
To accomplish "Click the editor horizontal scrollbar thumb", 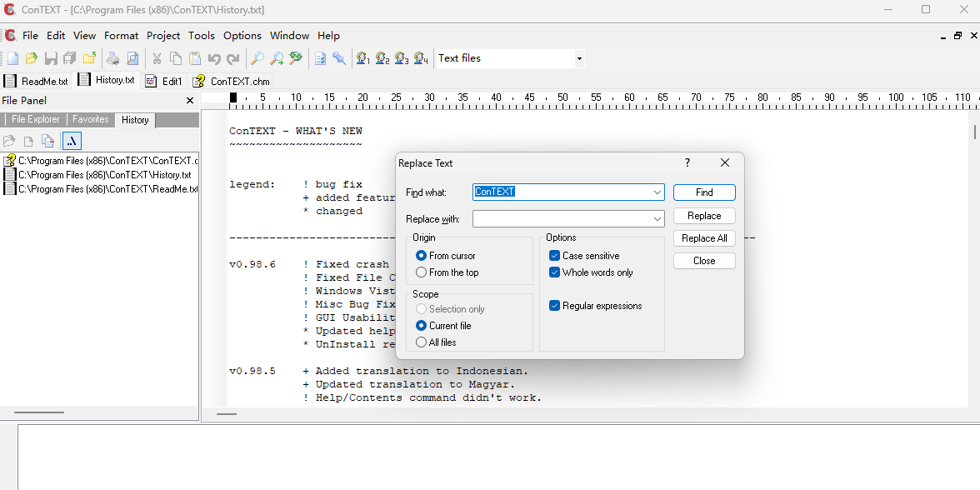I will (x=227, y=413).
